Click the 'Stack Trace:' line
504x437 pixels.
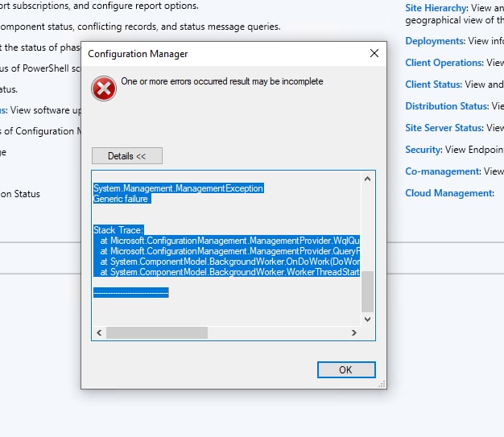tap(118, 230)
